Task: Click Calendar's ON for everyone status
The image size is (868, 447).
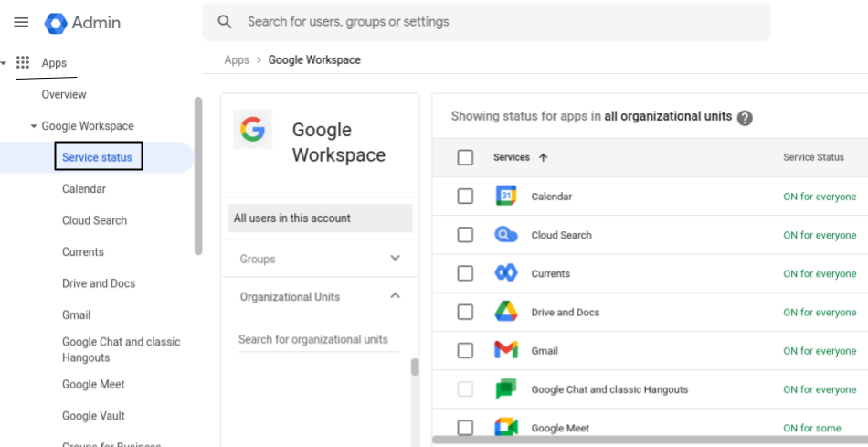Action: 820,197
